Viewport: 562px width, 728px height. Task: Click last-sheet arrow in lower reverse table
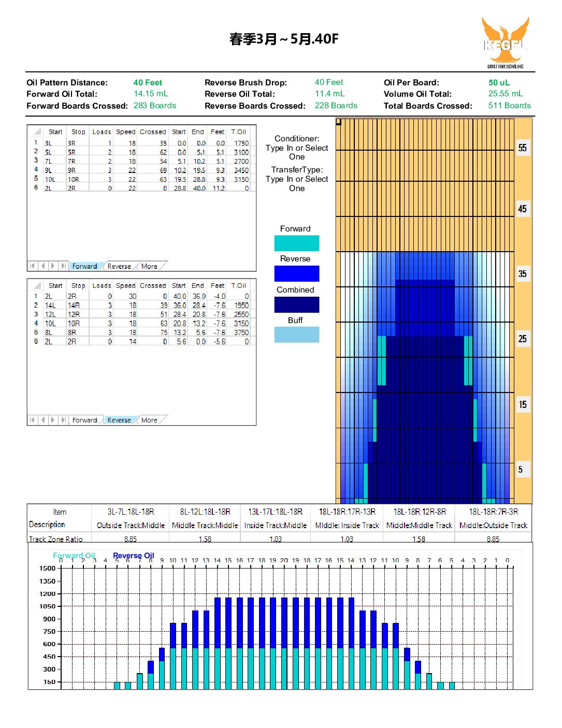coord(63,420)
